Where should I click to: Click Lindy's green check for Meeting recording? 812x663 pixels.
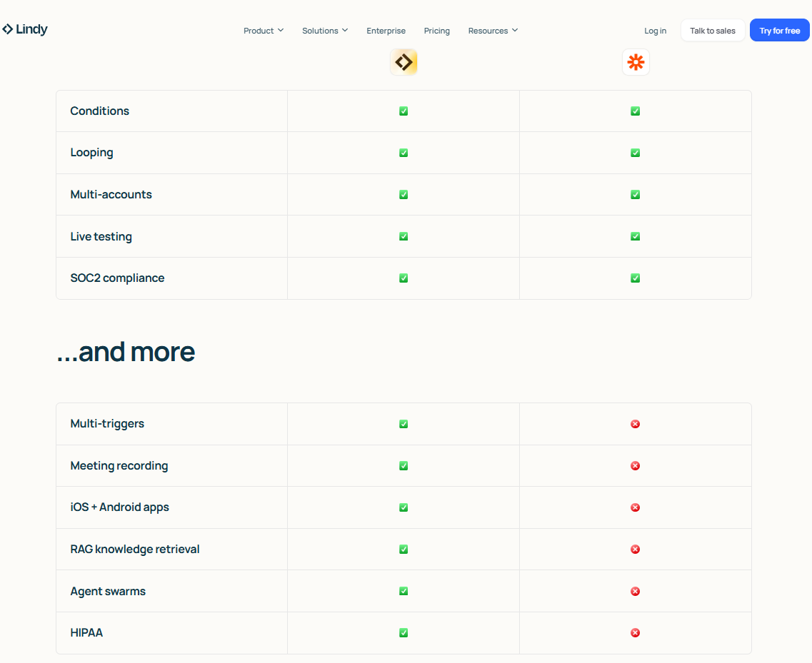click(404, 466)
